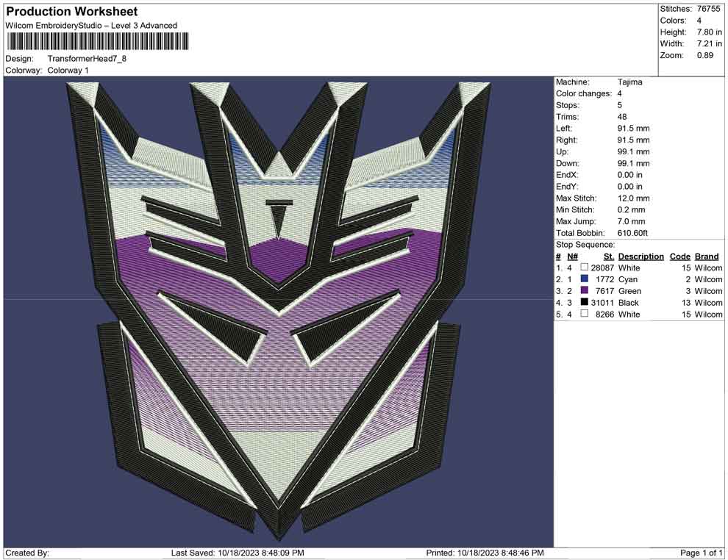Viewport: 728px width, 560px height.
Task: Click stitch count '8266' in stop 5
Action: click(604, 314)
